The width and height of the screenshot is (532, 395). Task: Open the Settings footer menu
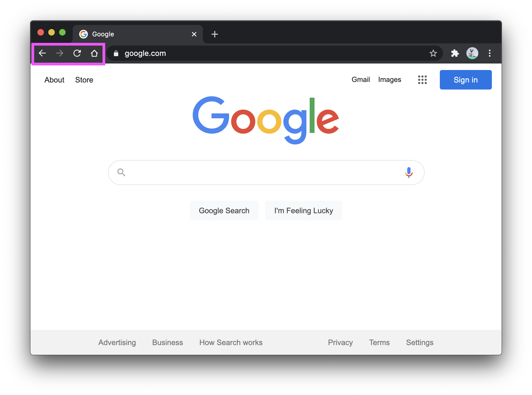coord(420,342)
